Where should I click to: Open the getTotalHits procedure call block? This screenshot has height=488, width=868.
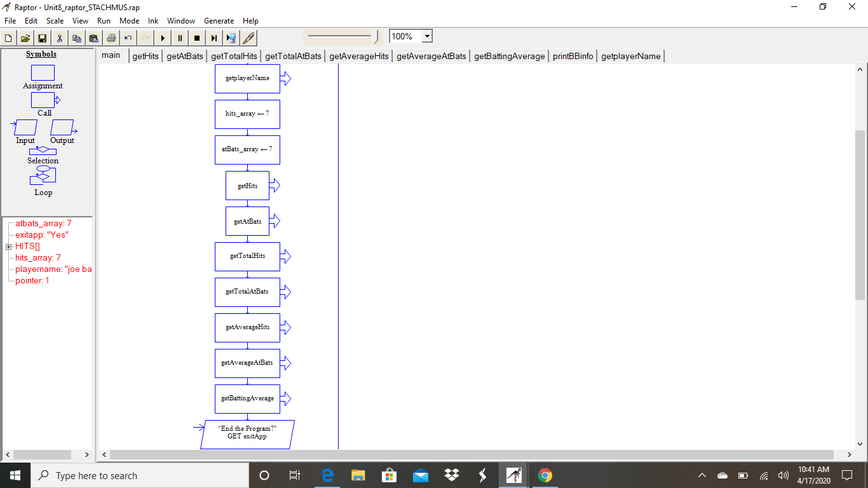247,257
